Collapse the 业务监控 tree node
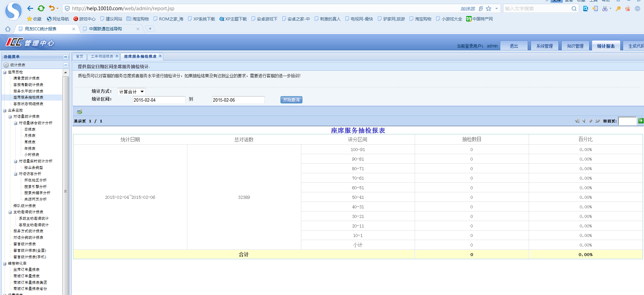Image resolution: width=644 pixels, height=295 pixels. (5, 110)
